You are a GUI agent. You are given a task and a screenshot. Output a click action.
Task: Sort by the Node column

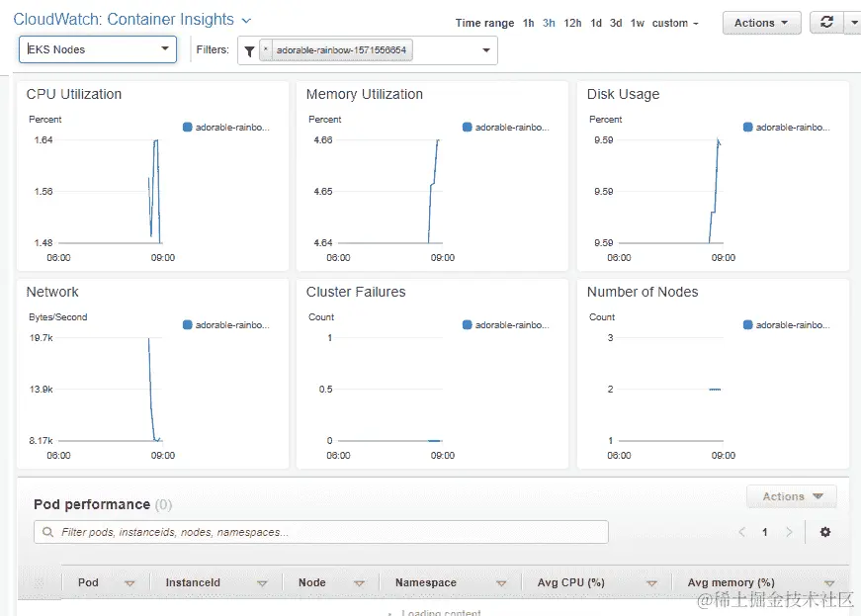click(359, 583)
